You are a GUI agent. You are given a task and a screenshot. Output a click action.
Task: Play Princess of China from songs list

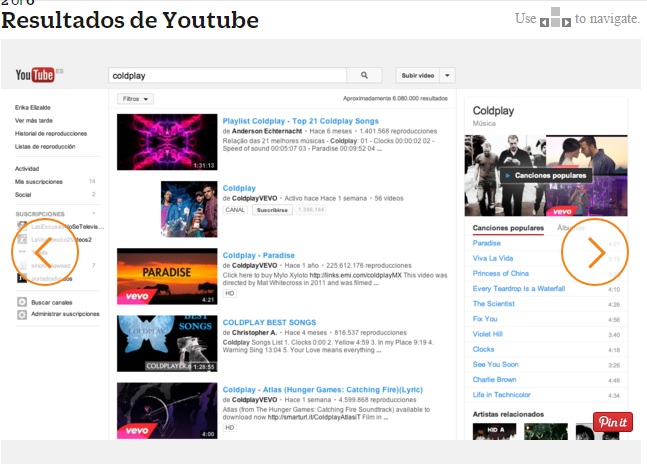(x=501, y=273)
